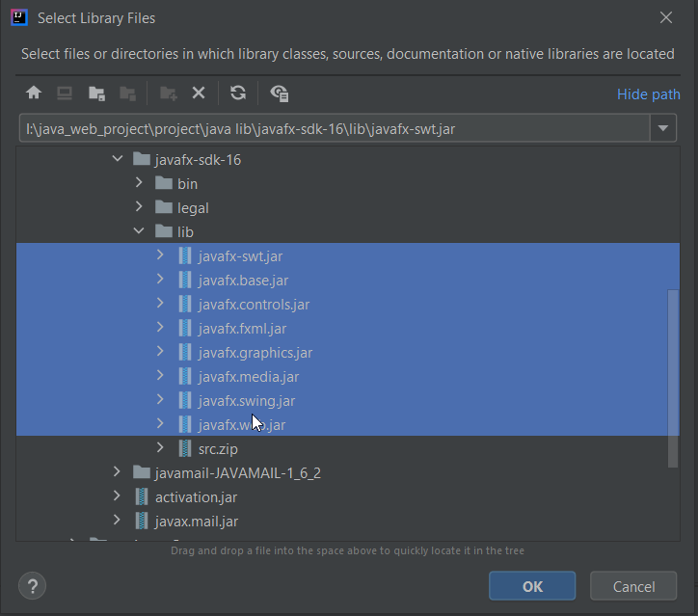
Task: Expand javax.mail.jar contents
Action: pos(117,520)
